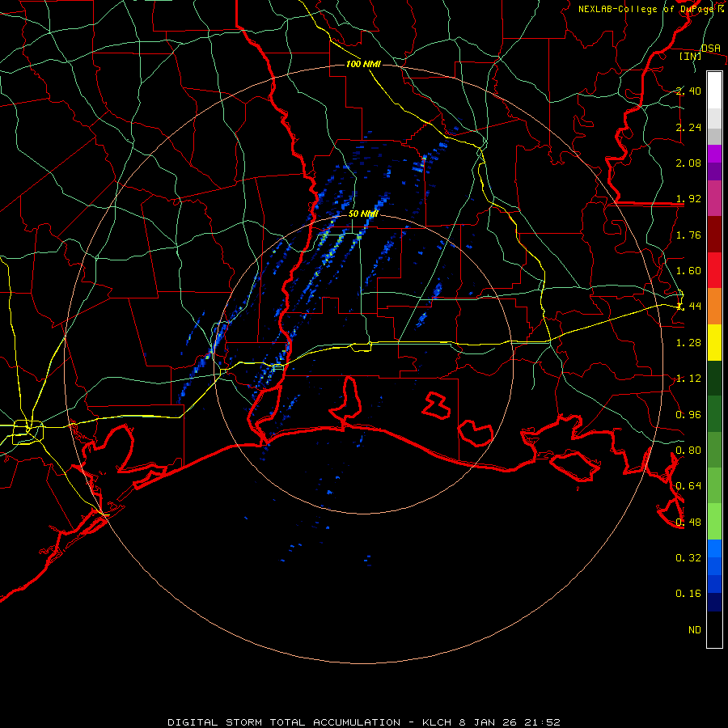
Task: Click the 100 NMI range ring label
Action: pos(363,64)
